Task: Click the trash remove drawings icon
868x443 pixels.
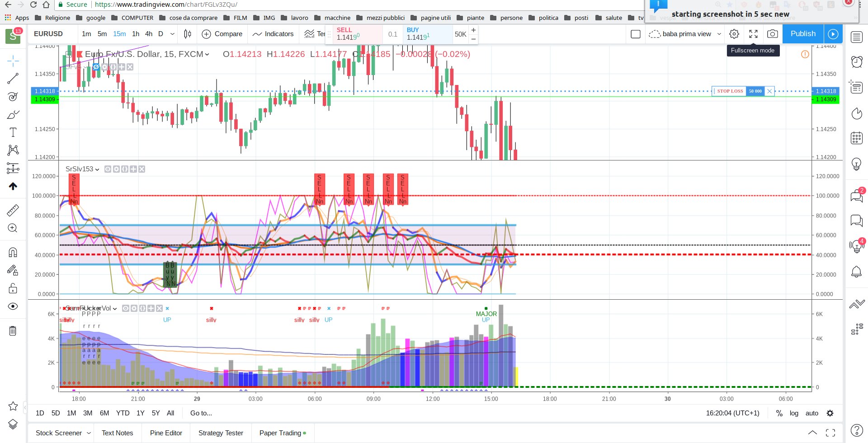Action: click(x=13, y=331)
